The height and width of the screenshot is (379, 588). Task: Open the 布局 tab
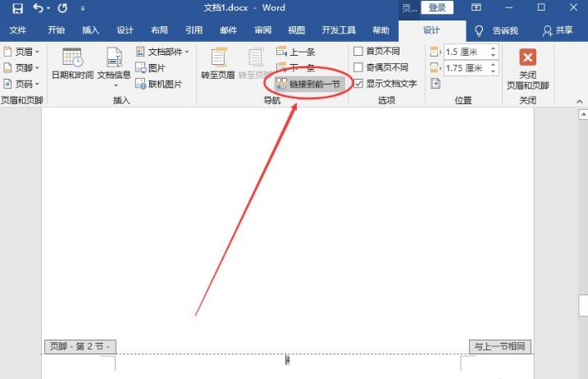(159, 30)
